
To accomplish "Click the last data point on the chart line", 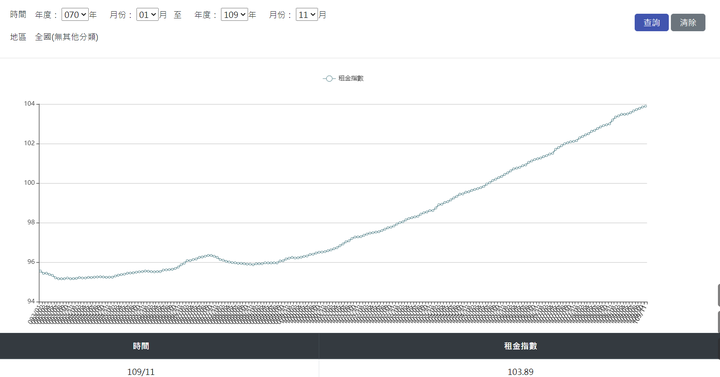I will (x=645, y=106).
